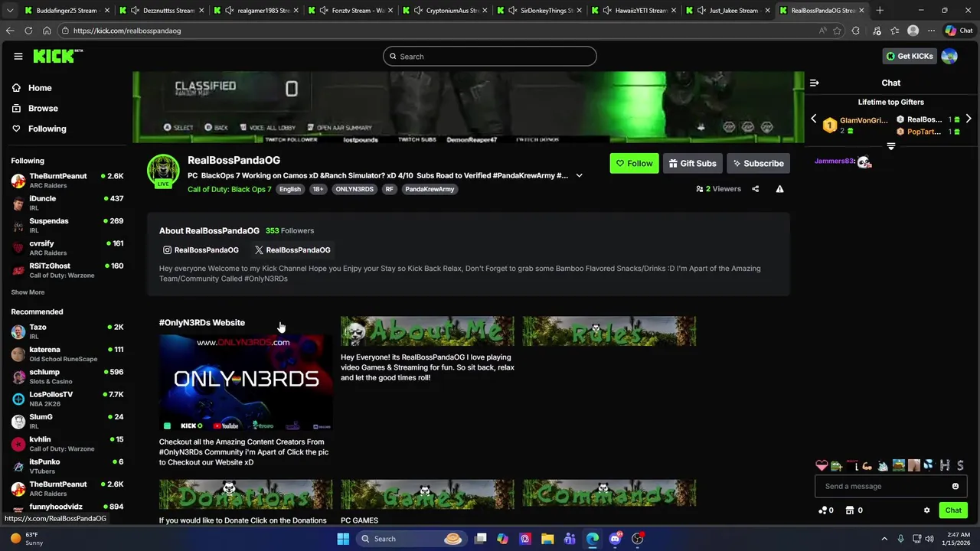Open Windows Start menu
This screenshot has height=551, width=980.
(x=343, y=539)
